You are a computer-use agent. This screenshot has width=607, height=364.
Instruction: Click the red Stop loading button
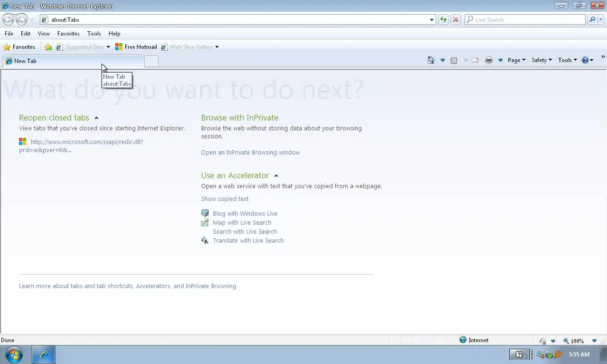click(455, 19)
